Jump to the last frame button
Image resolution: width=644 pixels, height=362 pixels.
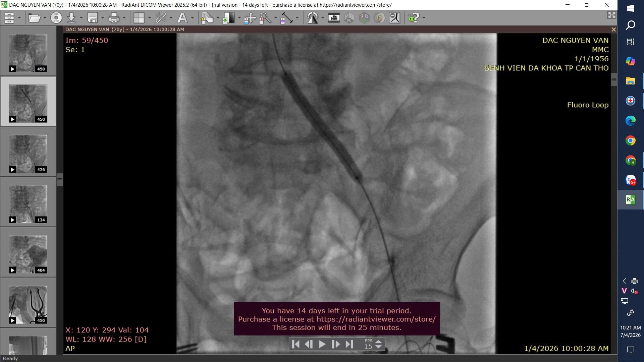pyautogui.click(x=349, y=344)
